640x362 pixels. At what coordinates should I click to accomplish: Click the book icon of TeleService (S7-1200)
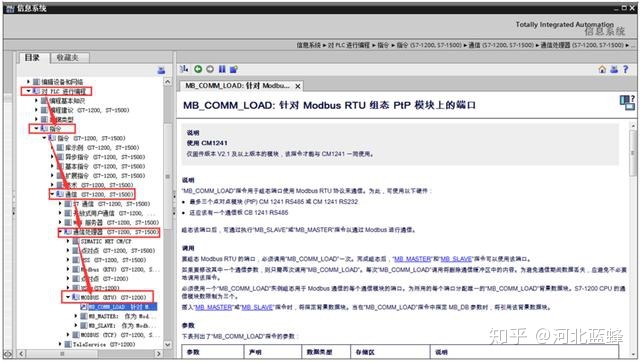[x=68, y=344]
